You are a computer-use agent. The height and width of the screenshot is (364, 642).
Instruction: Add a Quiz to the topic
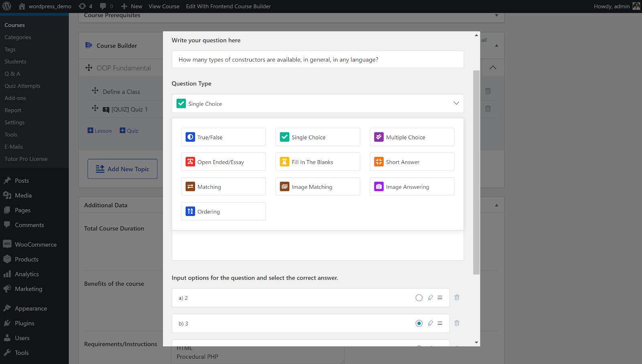pos(129,131)
